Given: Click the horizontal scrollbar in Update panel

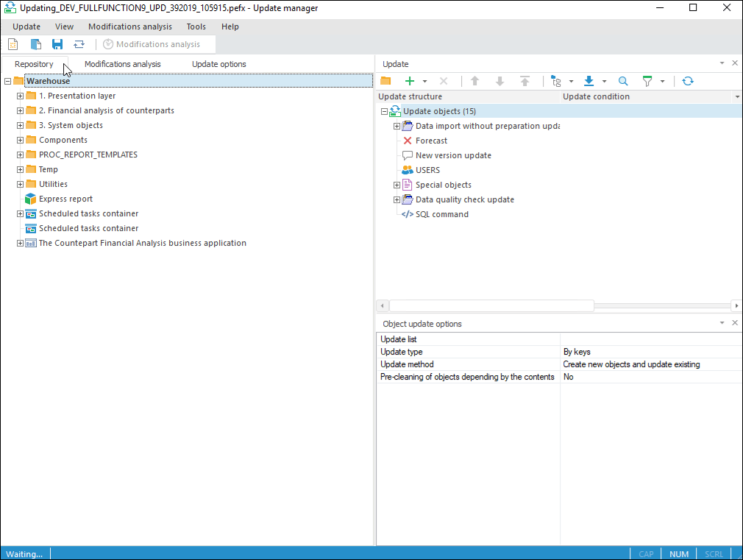Looking at the screenshot, I should coord(491,305).
